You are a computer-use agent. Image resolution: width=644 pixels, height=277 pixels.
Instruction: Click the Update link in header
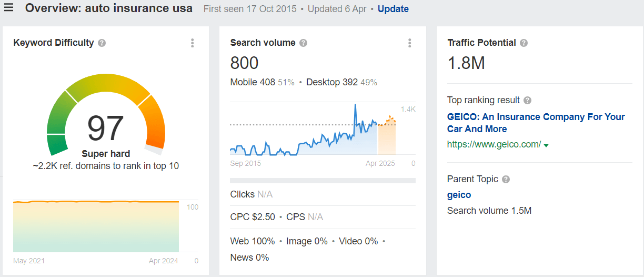(x=393, y=9)
